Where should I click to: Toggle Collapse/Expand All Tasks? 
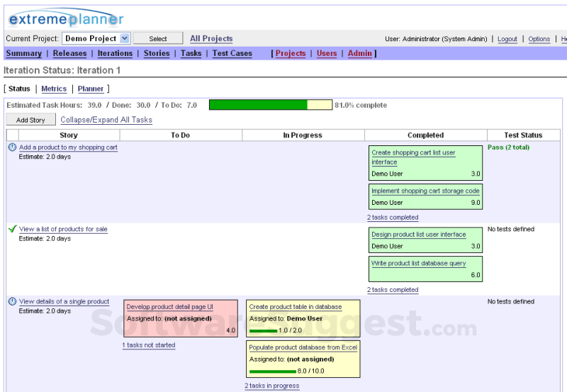(x=106, y=120)
